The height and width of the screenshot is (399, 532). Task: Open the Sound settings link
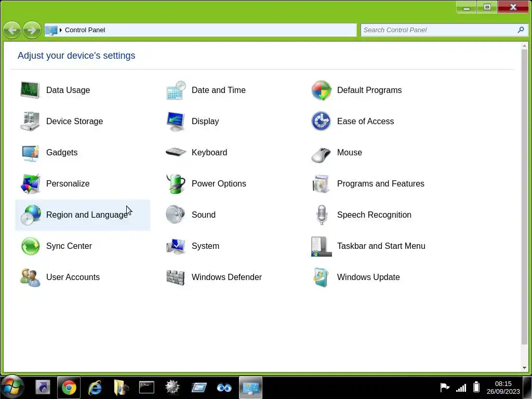click(x=204, y=215)
